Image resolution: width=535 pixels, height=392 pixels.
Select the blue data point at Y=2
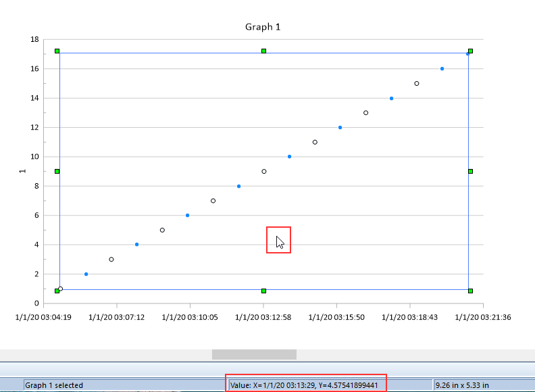(86, 274)
